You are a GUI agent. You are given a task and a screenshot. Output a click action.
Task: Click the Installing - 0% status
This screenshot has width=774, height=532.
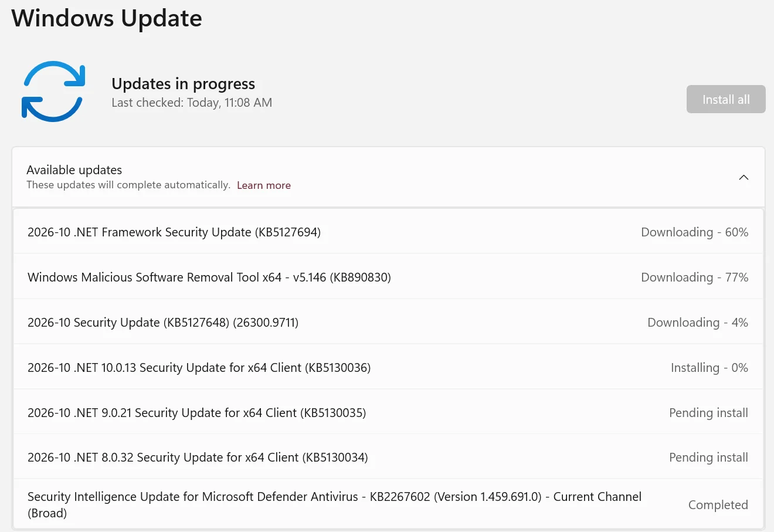click(709, 368)
